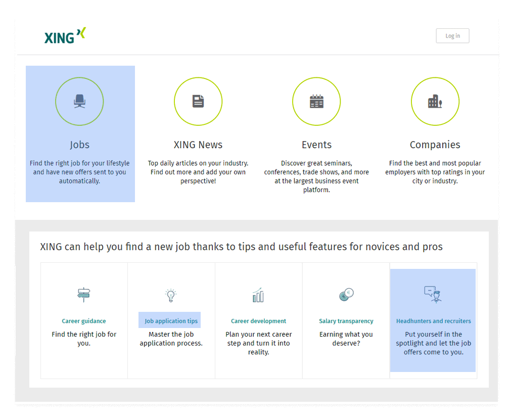Select the Events heading
The width and height of the screenshot is (509, 420).
pos(316,145)
